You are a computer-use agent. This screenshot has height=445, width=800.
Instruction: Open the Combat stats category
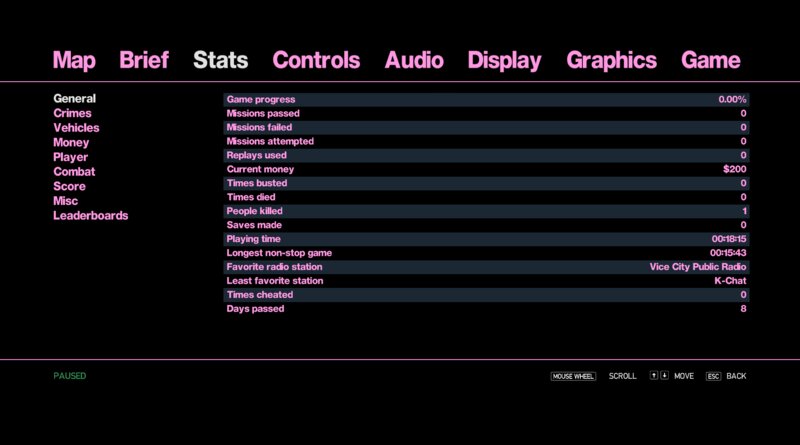tap(74, 171)
